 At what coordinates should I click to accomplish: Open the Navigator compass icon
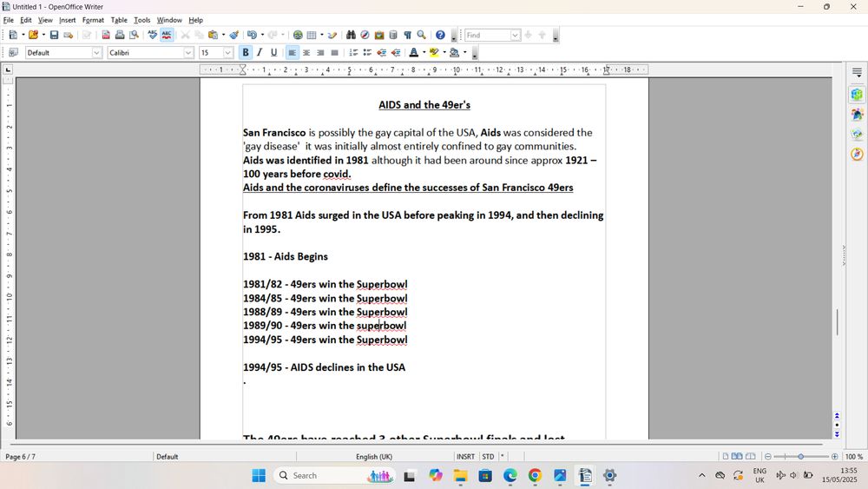click(x=365, y=35)
